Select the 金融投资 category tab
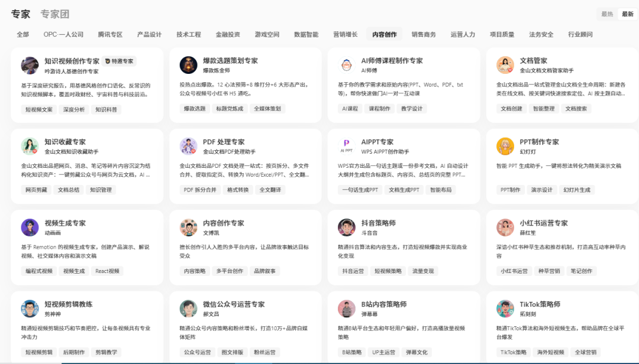Image resolution: width=639 pixels, height=364 pixels. (x=228, y=34)
